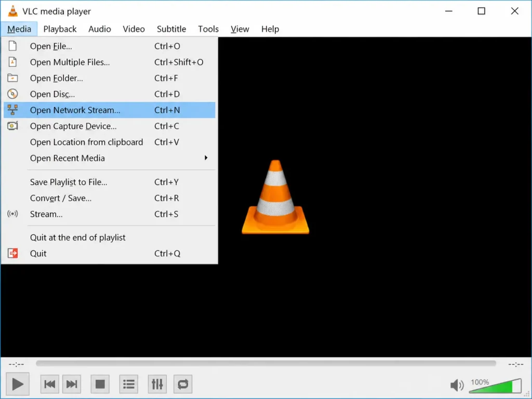Expand the Open Recent Media submenu arrow
Screen dimensions: 532x399
(x=206, y=158)
